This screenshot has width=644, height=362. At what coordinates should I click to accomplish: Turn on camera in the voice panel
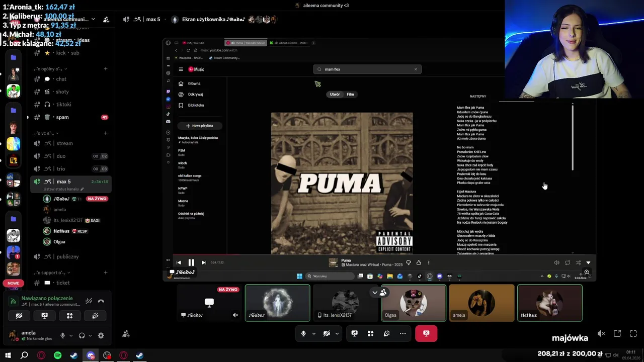click(19, 316)
